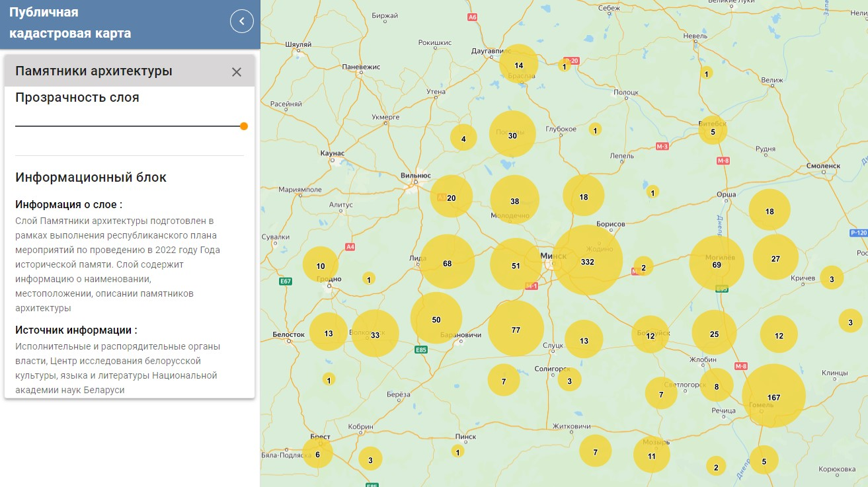Open the 10 cluster marker near Grodno
The height and width of the screenshot is (487, 868).
[x=321, y=266]
